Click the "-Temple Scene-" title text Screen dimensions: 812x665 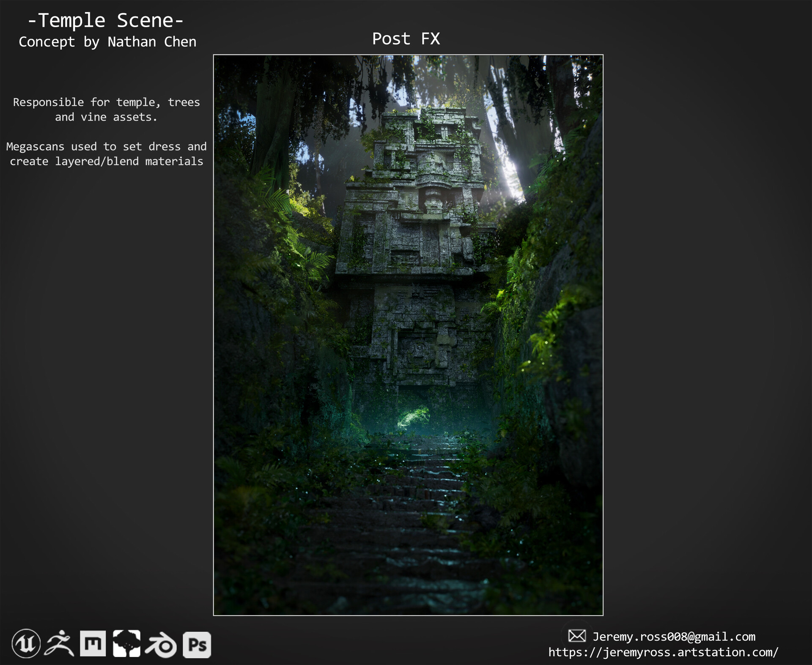pos(105,20)
